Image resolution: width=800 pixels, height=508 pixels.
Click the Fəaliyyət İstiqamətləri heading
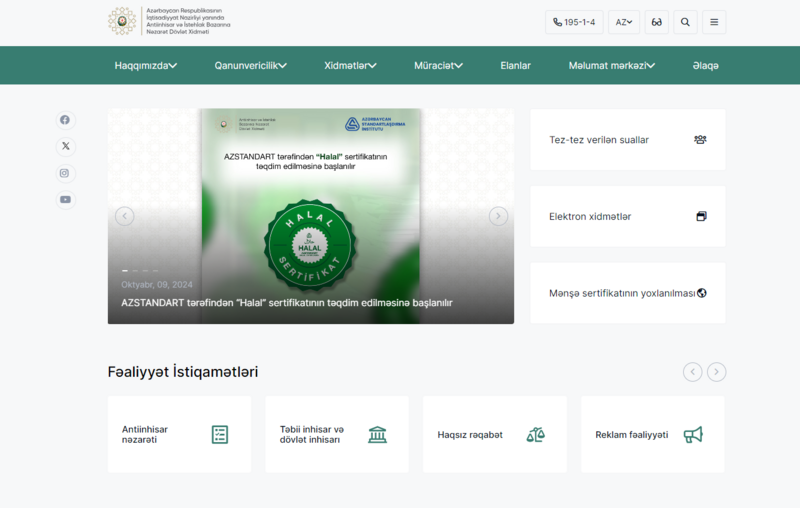[183, 372]
